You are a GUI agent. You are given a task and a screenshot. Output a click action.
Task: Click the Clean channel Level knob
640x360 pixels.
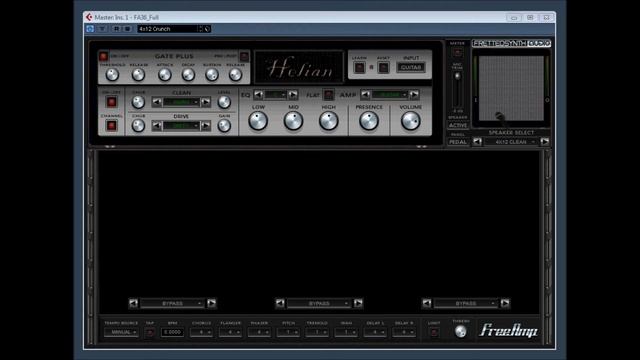[224, 102]
